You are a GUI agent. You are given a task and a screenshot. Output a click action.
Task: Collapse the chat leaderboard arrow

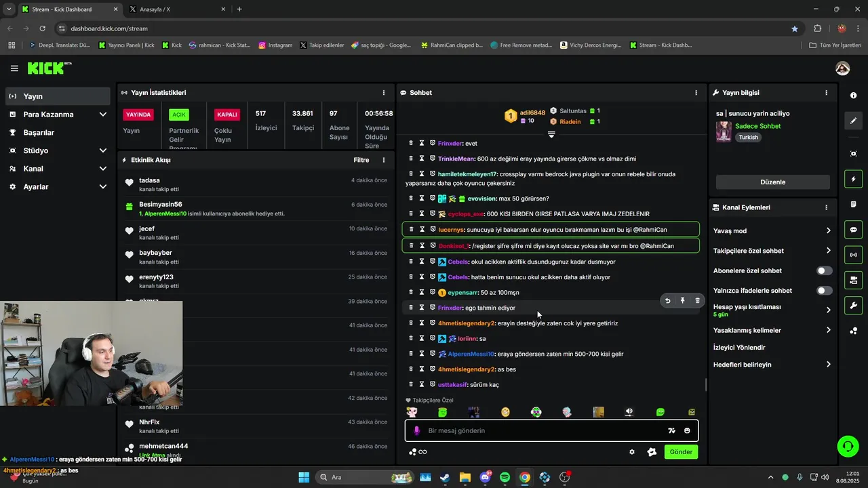point(551,134)
